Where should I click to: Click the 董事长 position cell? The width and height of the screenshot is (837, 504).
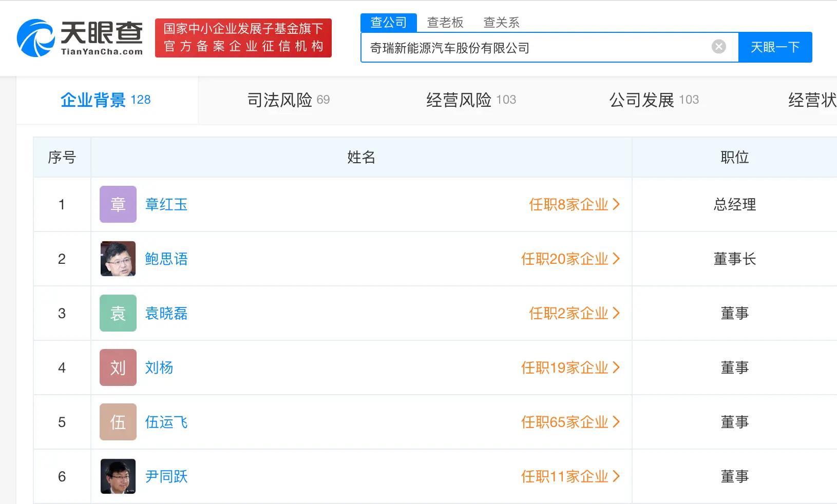pos(735,259)
